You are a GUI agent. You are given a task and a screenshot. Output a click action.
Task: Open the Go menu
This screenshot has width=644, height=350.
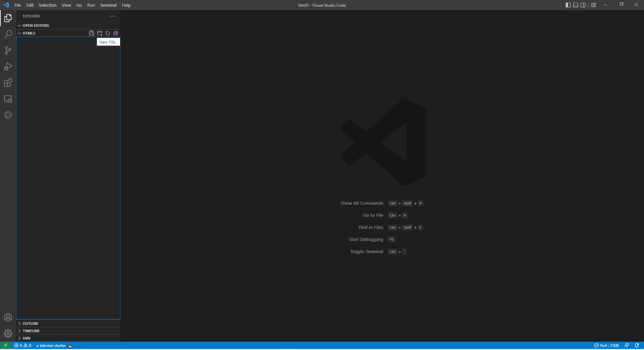coord(79,5)
